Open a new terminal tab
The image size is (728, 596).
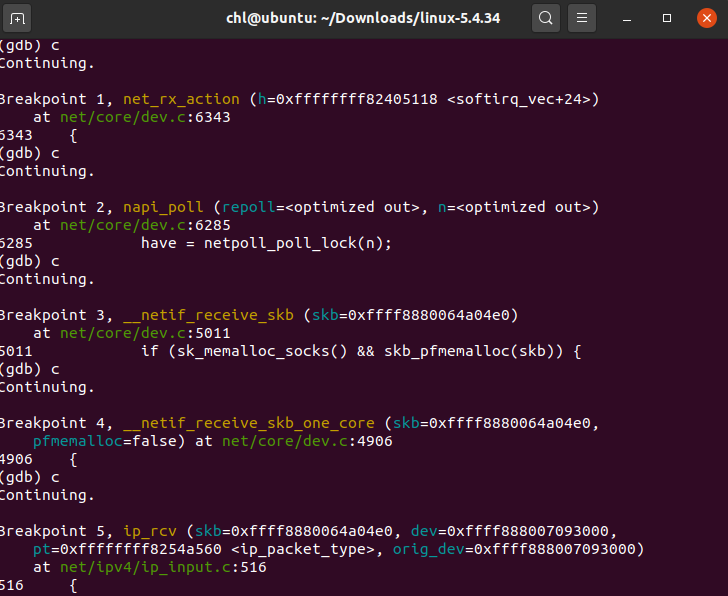17,19
